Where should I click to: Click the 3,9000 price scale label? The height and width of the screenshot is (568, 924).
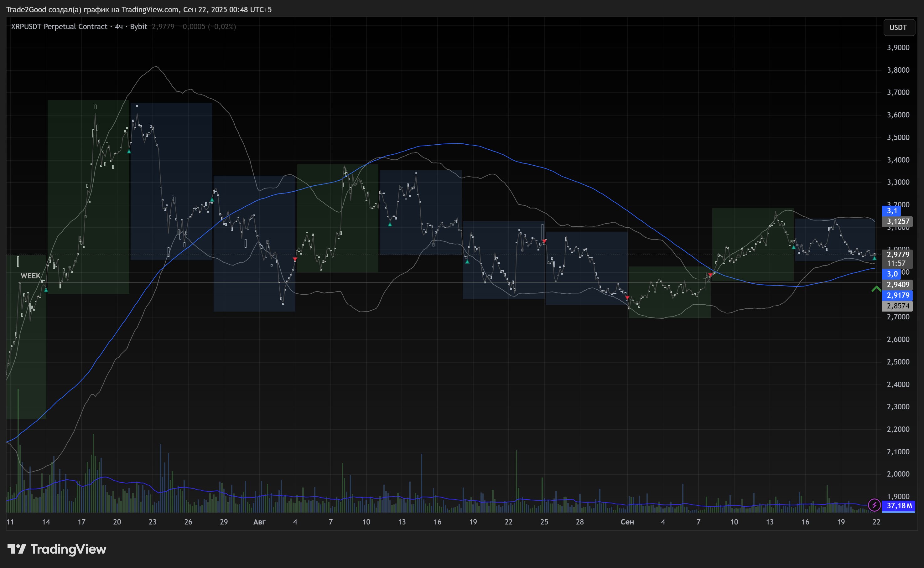click(898, 47)
